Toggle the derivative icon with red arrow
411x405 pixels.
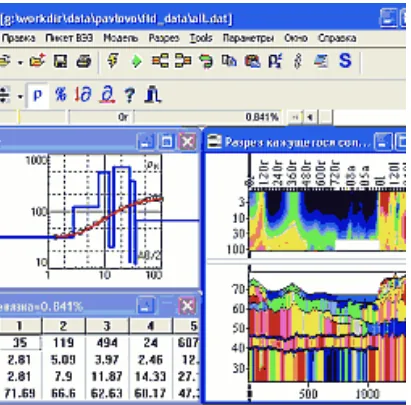pyautogui.click(x=82, y=95)
